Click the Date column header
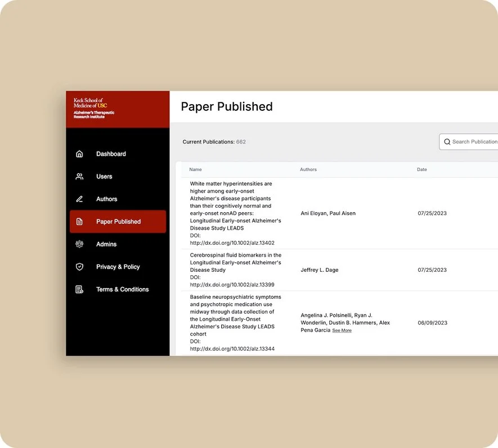Screen dimensions: 498x448 (422, 169)
